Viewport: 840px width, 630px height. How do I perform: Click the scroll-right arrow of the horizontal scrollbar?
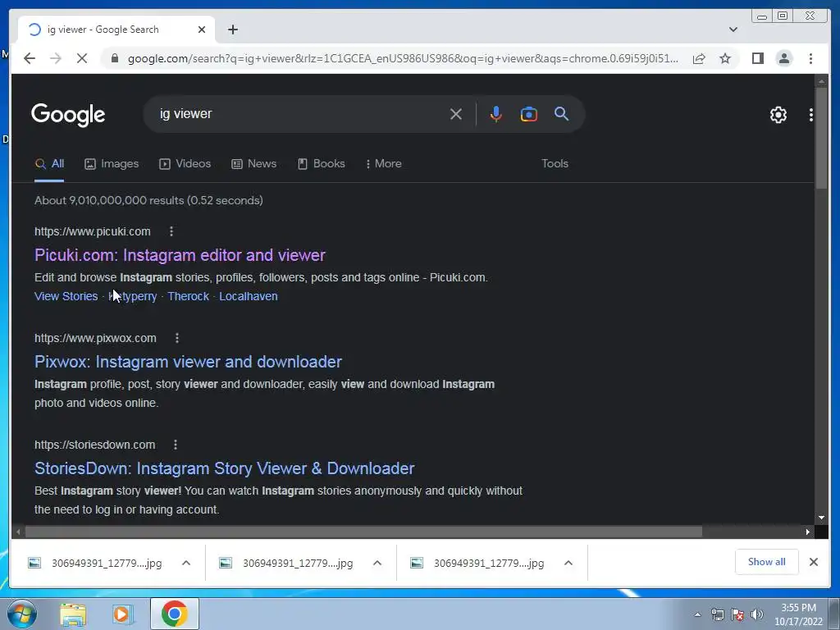[x=807, y=532]
